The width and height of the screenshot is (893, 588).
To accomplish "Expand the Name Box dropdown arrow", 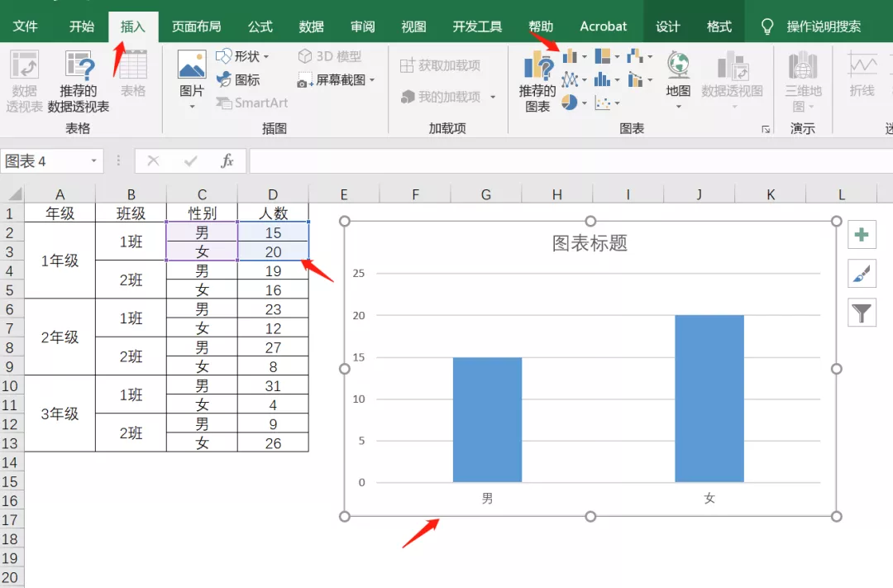I will point(94,161).
